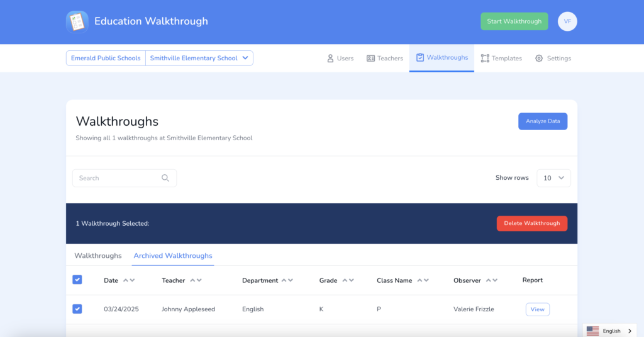Image resolution: width=644 pixels, height=337 pixels.
Task: Click the magnifying glass search icon
Action: (165, 178)
